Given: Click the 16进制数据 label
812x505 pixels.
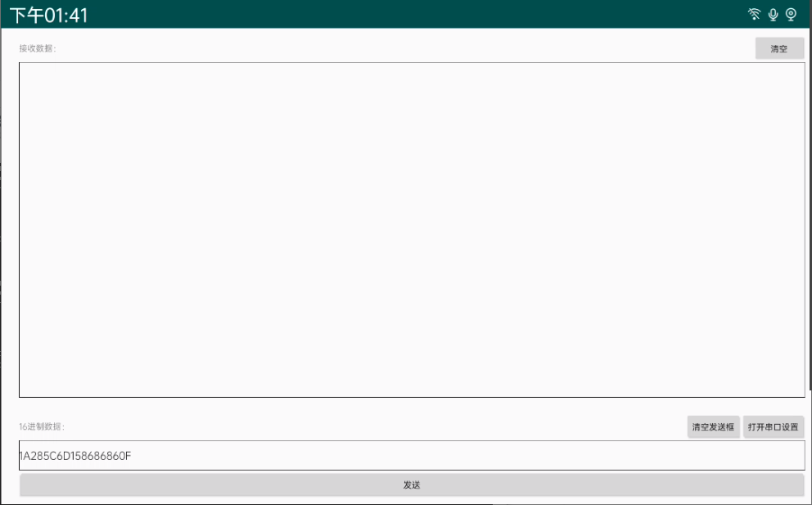Looking at the screenshot, I should tap(42, 426).
